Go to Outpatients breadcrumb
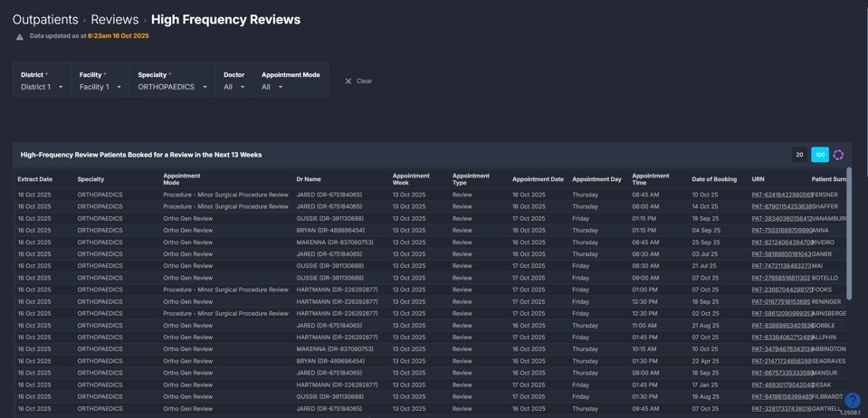 point(45,19)
